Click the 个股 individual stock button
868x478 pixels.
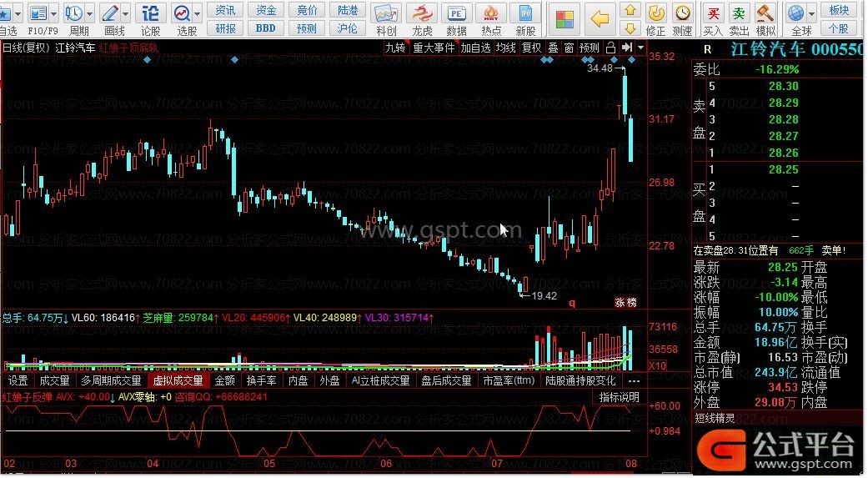839,28
